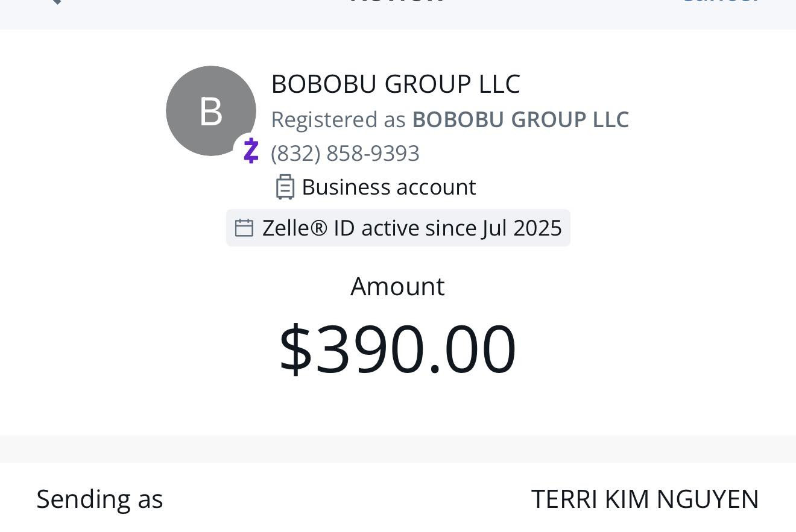Screen dimensions: 796x532
Task: Tap the calendar icon beside Zelle ID
Action: (244, 228)
